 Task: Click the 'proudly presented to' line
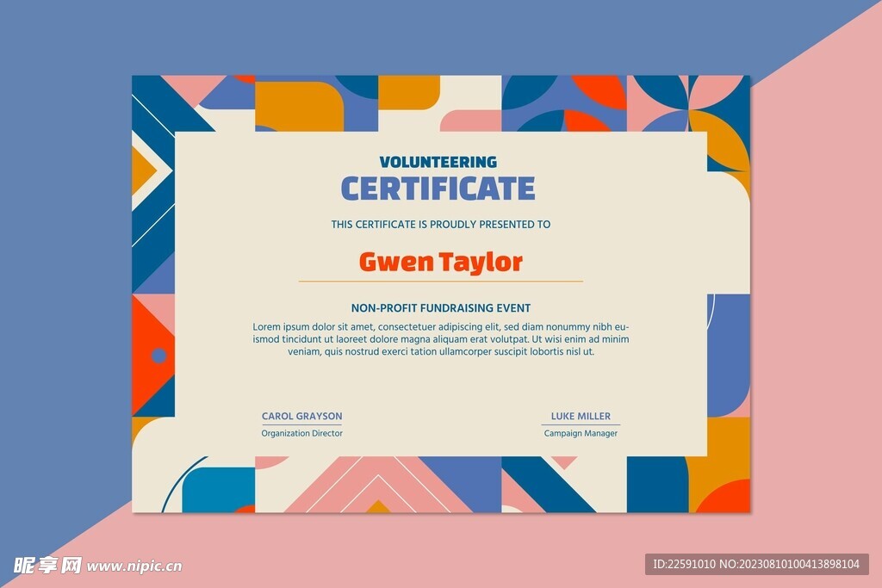pyautogui.click(x=440, y=225)
